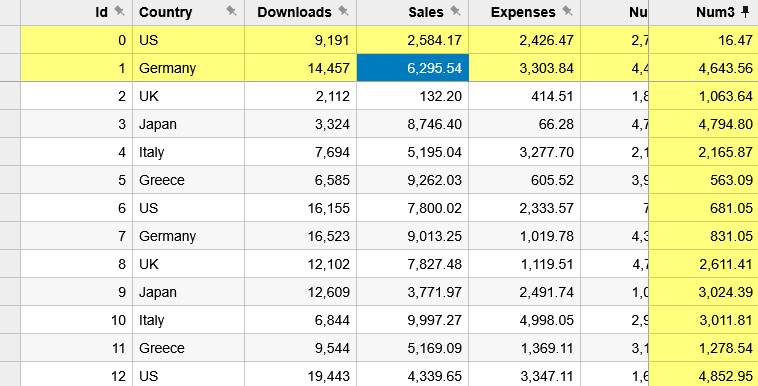Select Downloads value 9,544
Viewport: 758px width, 386px height.
(301, 348)
